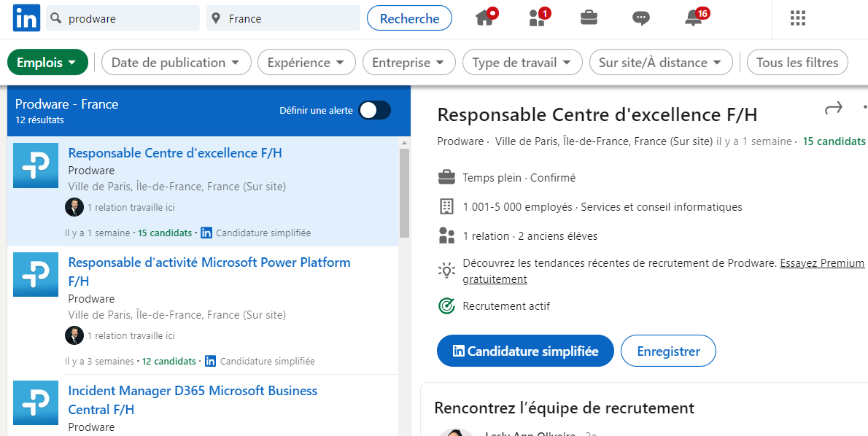Click the share arrow on the job posting
The height and width of the screenshot is (436, 868).
pos(833,107)
